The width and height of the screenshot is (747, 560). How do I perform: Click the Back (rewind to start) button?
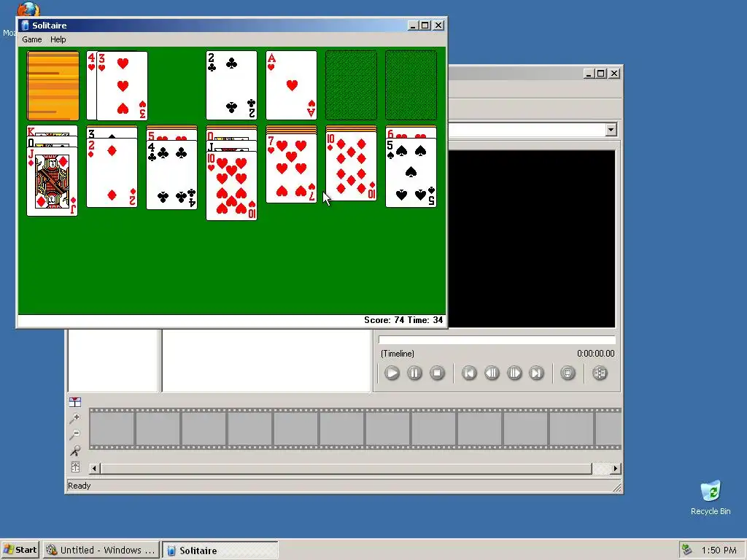coord(469,373)
